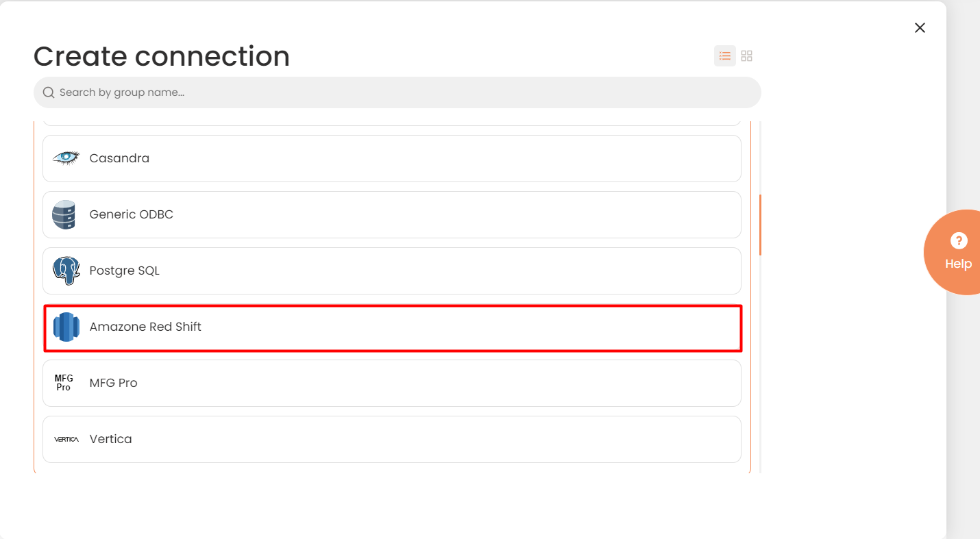Click the Amazone Red Shift logo icon
The image size is (980, 539).
[66, 327]
